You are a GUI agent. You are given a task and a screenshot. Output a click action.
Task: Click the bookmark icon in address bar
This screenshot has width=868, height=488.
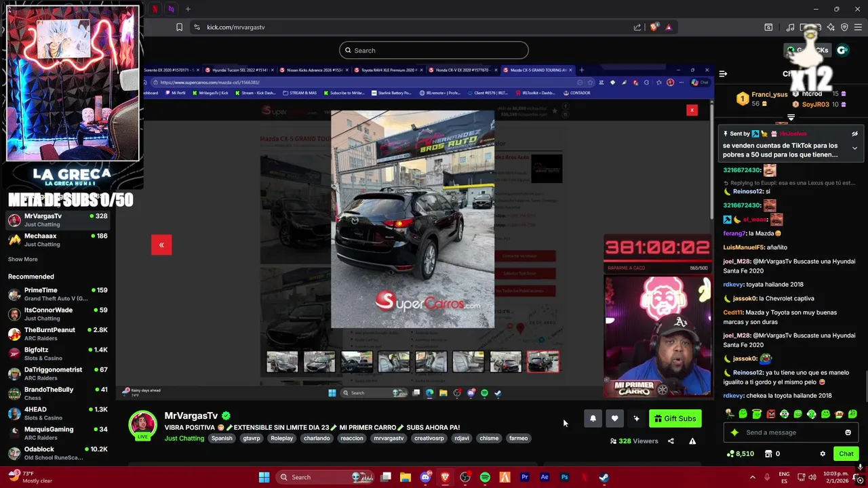click(x=179, y=27)
